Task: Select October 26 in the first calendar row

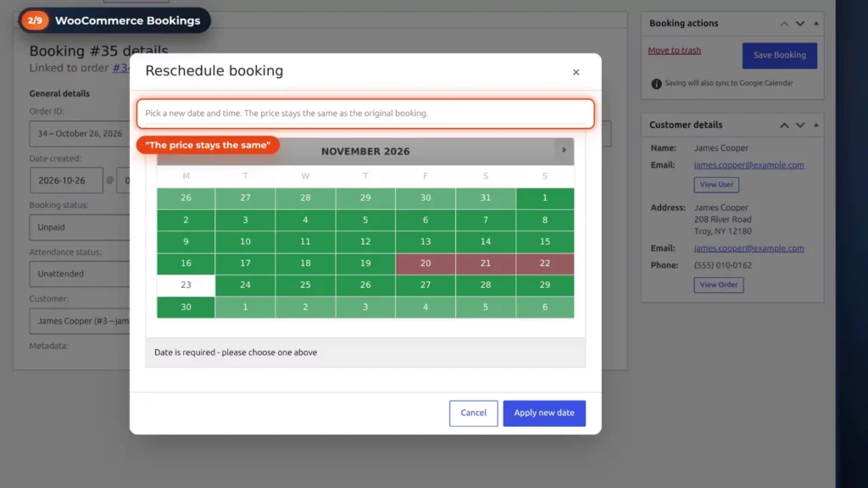Action: pos(186,198)
